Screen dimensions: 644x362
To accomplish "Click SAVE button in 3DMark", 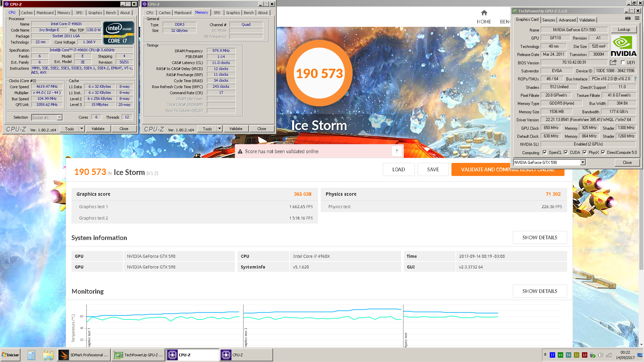I will point(433,170).
